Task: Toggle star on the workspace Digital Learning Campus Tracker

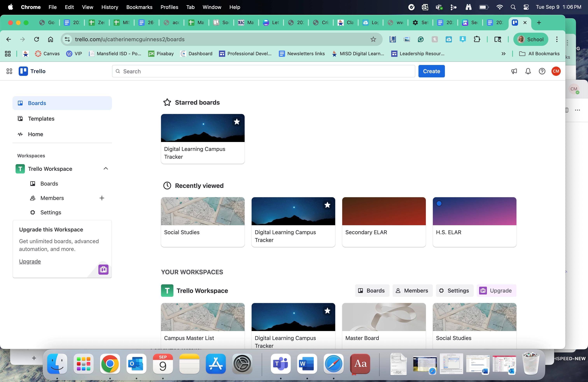Action: pos(327,311)
